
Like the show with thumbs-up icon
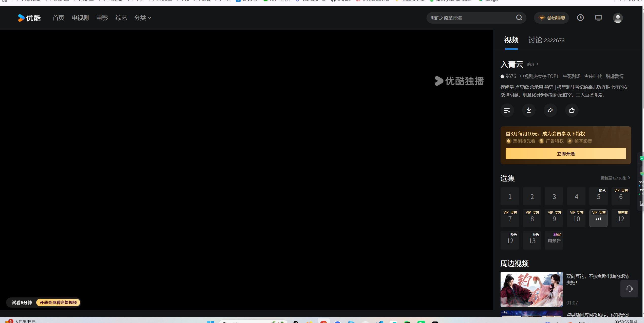572,110
